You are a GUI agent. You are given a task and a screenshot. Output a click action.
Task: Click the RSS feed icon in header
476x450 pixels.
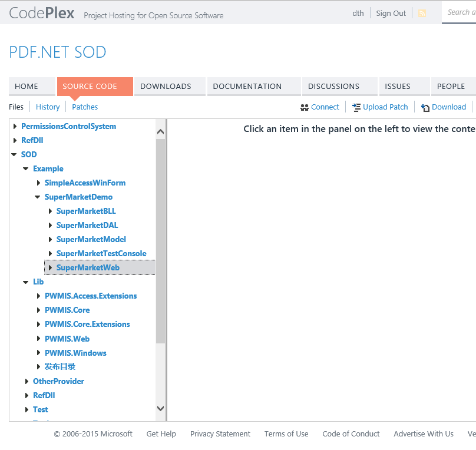point(422,14)
